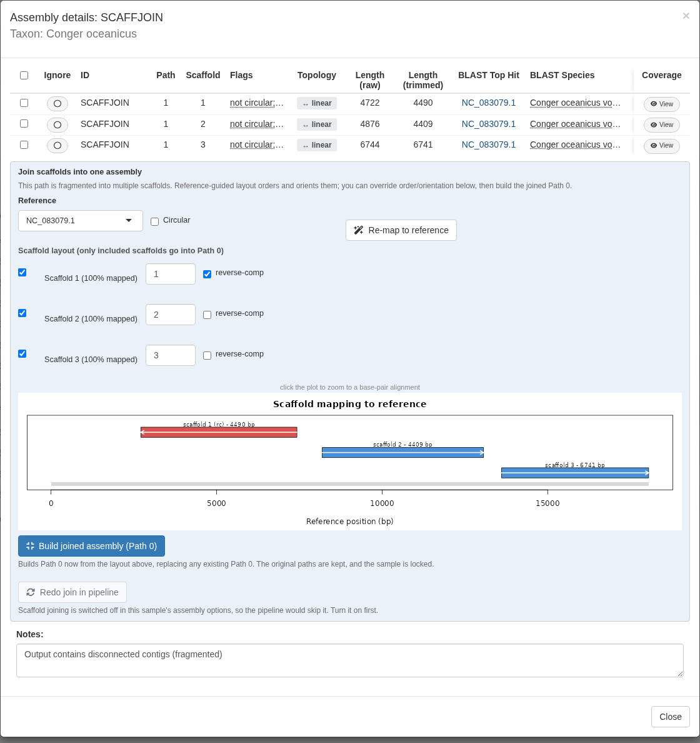Screen dimensions: 700x743
Task: Select row checkbox for scaffold 2 (length 4876)
Action: (24, 124)
